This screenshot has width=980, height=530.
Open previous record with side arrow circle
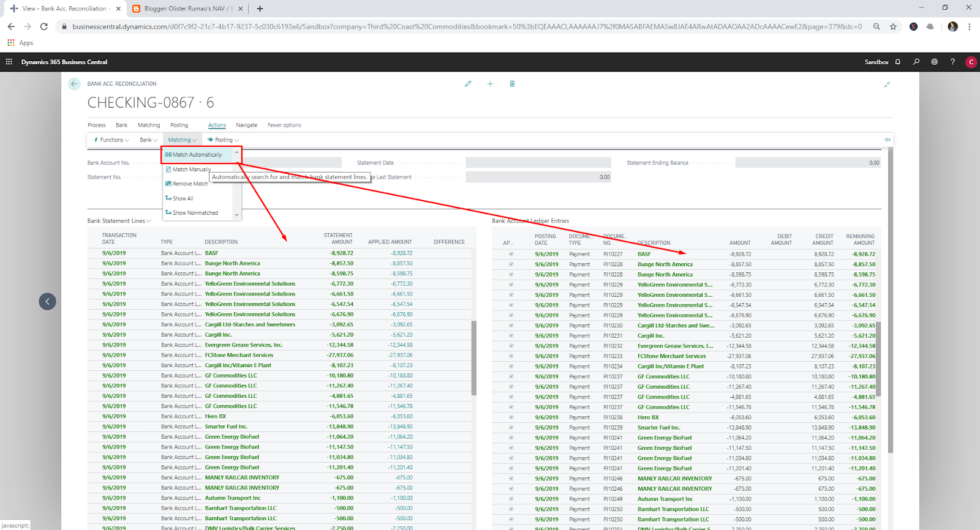pyautogui.click(x=47, y=301)
